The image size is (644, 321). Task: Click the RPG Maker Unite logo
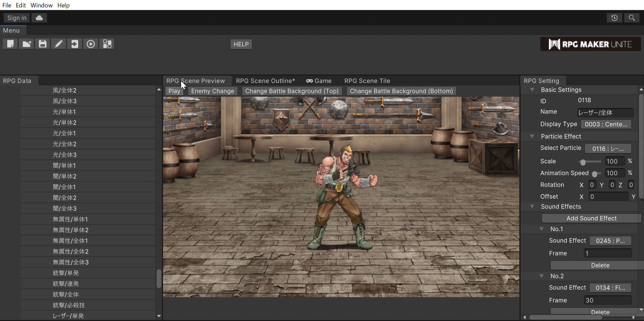click(590, 44)
